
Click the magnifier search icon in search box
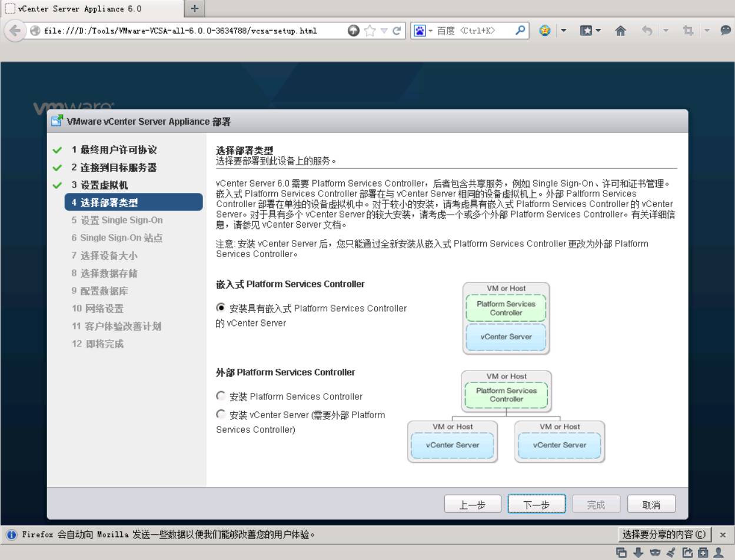(x=520, y=30)
